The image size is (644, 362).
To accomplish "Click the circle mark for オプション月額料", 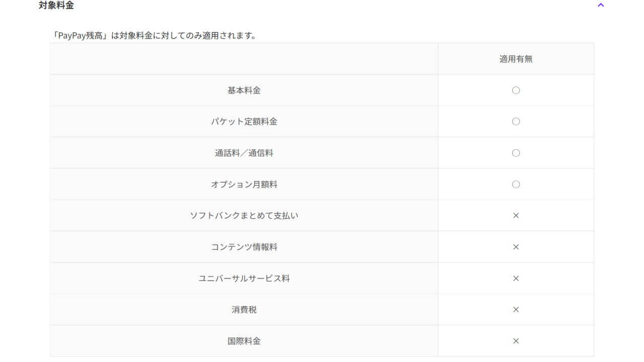I will click(516, 185).
